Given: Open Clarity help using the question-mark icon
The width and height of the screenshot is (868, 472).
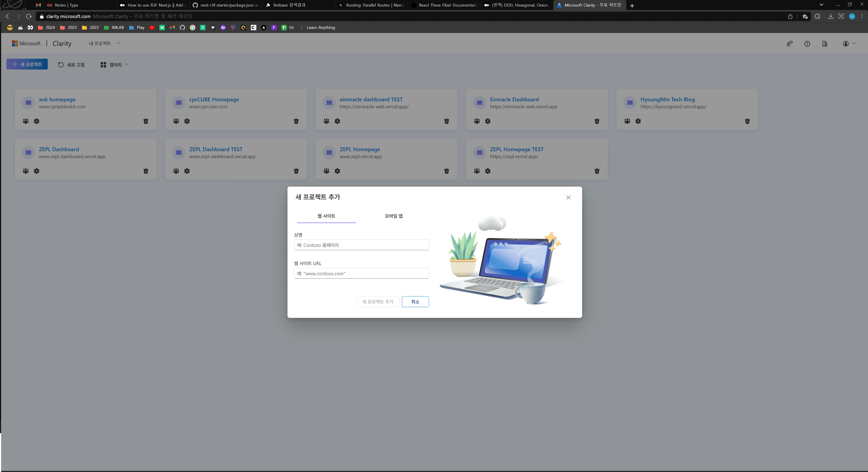Looking at the screenshot, I should click(x=807, y=44).
